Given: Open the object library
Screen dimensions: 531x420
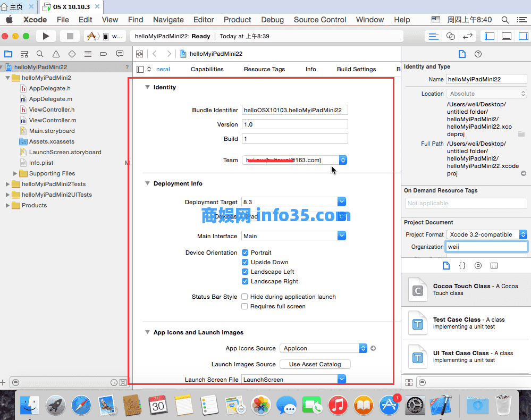Looking at the screenshot, I should (x=478, y=265).
